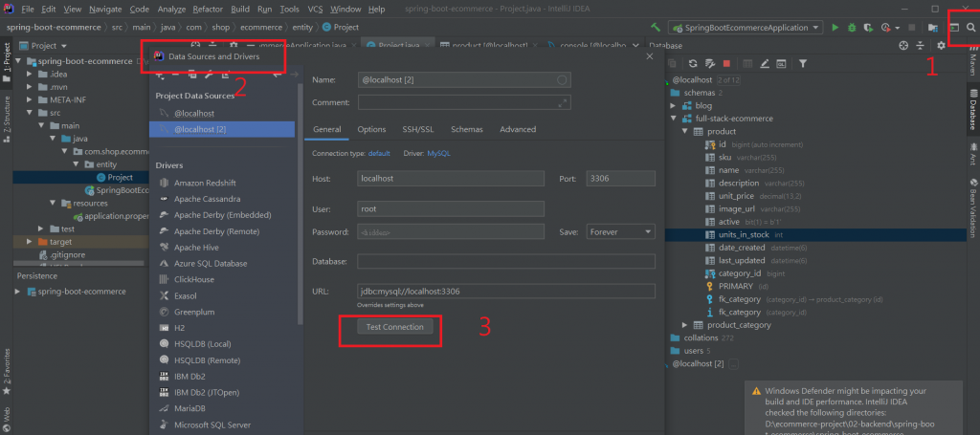Switch to the Options tab
This screenshot has width=980, height=435.
371,129
